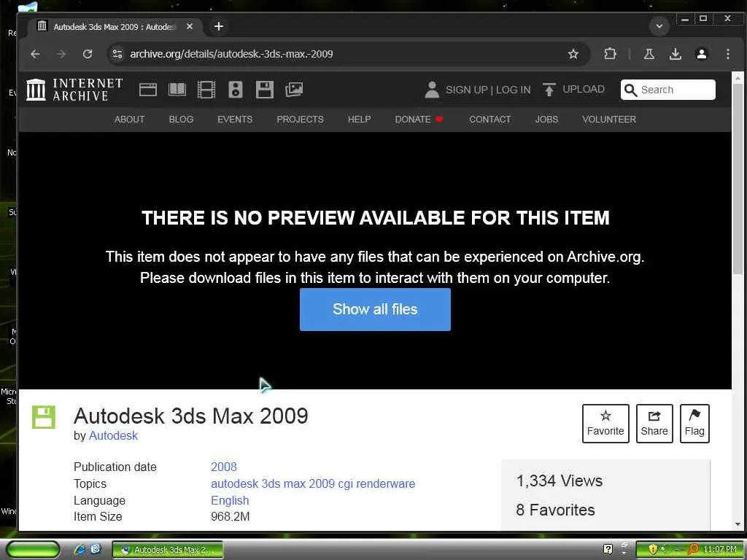Open browser Downloads icon
Screen dimensions: 747x560
[675, 54]
